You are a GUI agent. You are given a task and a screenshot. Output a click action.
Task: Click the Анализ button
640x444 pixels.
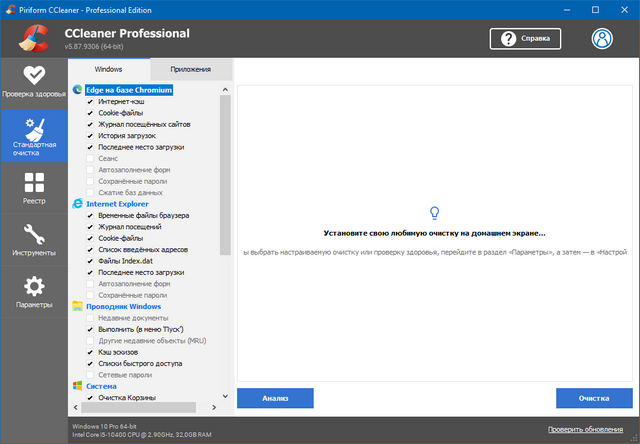275,398
